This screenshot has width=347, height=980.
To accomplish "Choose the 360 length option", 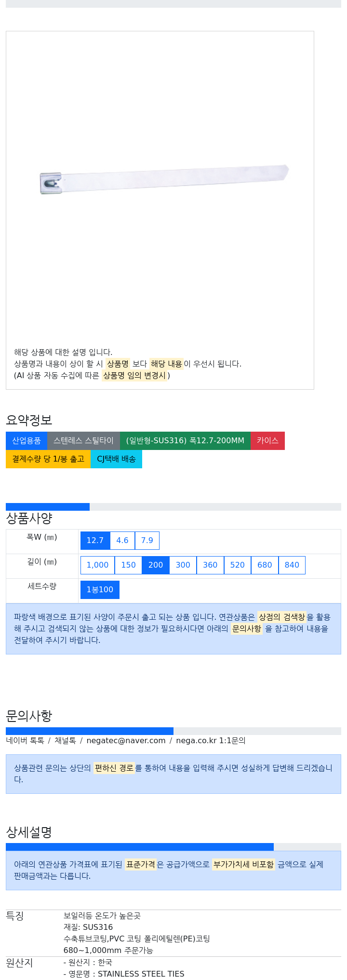I will pos(210,565).
